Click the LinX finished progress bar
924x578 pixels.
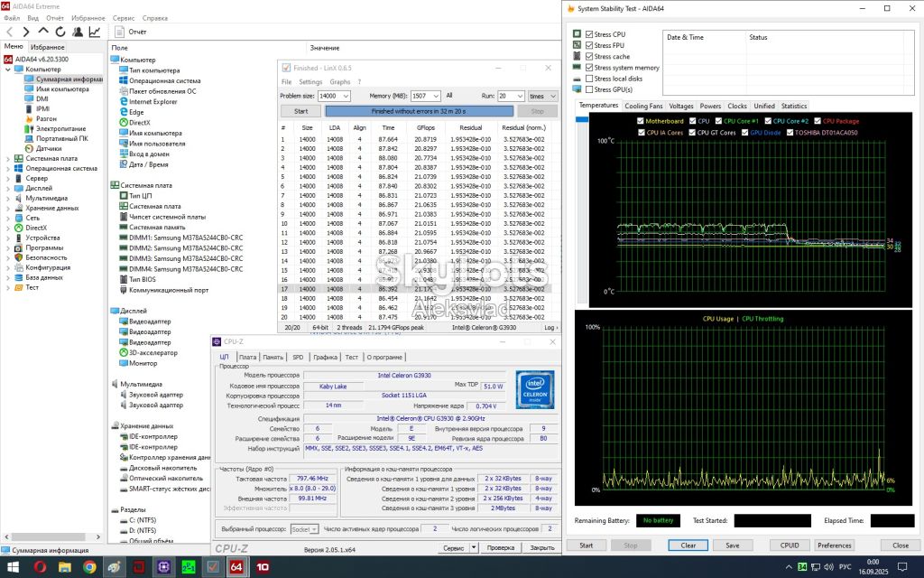(x=419, y=111)
